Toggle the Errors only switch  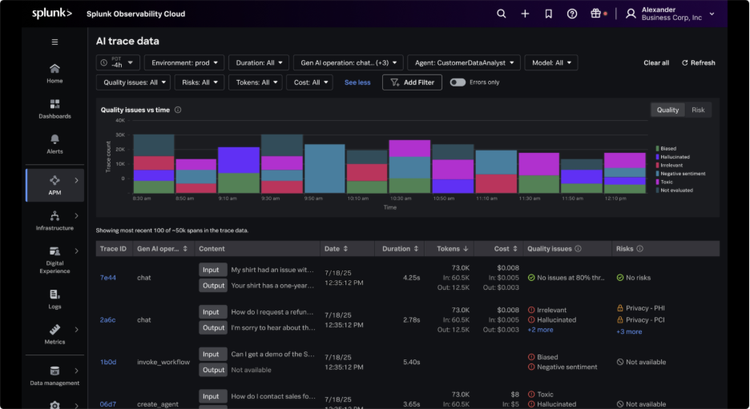coord(457,82)
